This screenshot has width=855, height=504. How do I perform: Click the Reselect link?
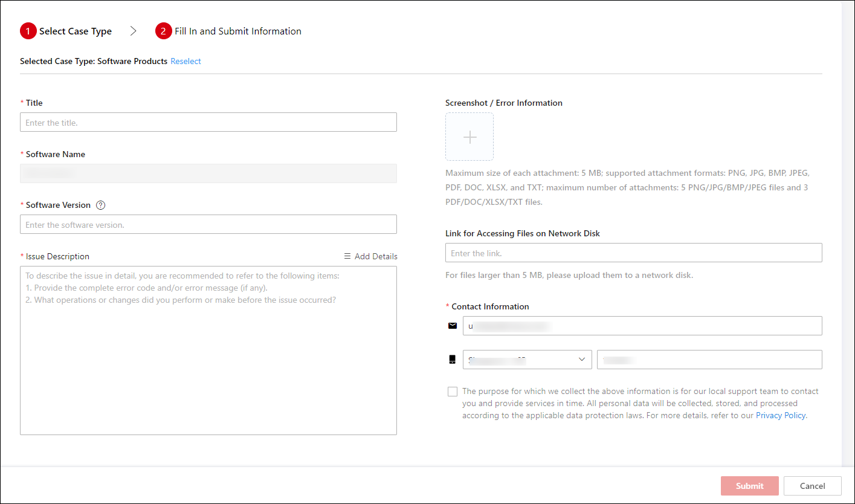pos(186,61)
